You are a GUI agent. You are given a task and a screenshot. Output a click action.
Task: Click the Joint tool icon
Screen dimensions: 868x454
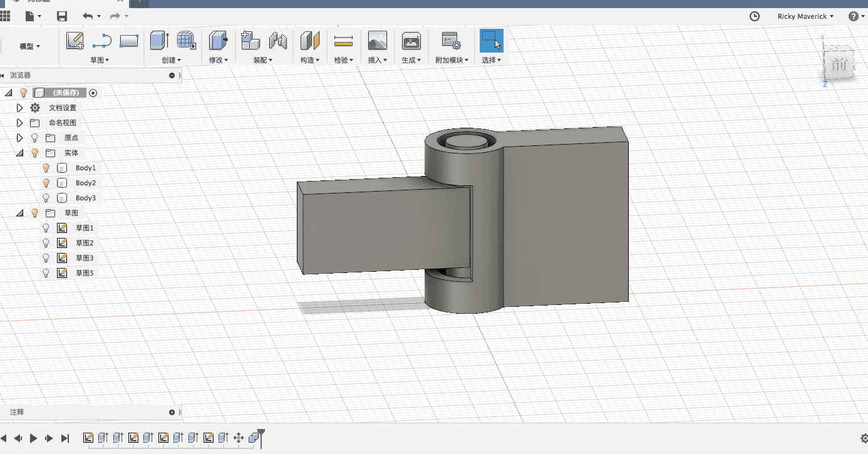click(x=278, y=41)
